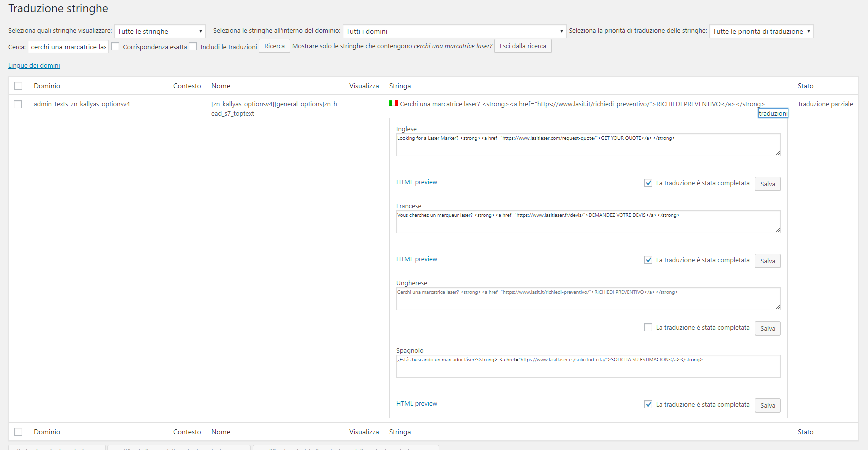
Task: Save the Spagnolo translation
Action: (767, 405)
